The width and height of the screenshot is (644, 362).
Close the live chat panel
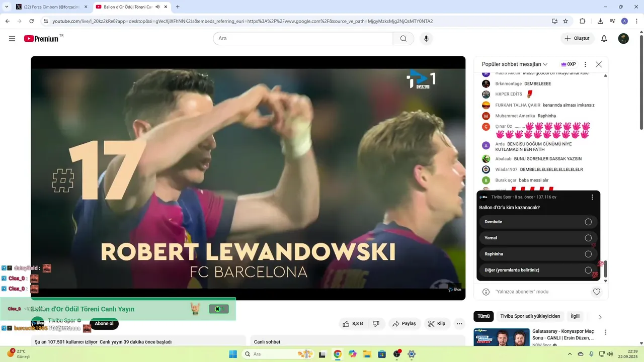[599, 64]
